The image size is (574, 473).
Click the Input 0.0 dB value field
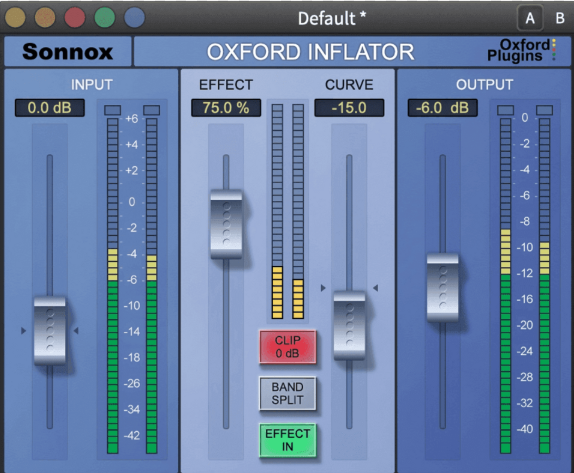[50, 108]
